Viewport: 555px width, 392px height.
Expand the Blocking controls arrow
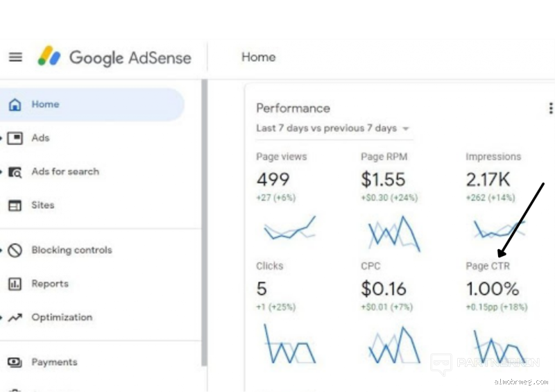[2, 250]
